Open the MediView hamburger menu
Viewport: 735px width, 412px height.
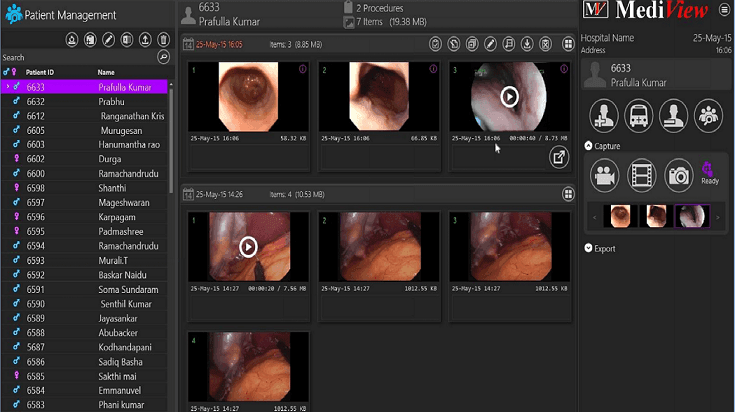[724, 10]
